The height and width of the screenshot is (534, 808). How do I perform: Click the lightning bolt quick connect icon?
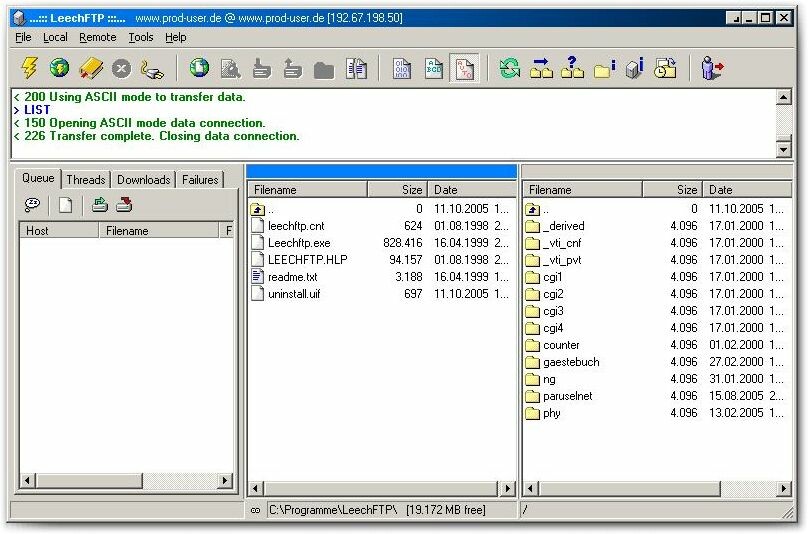point(29,68)
